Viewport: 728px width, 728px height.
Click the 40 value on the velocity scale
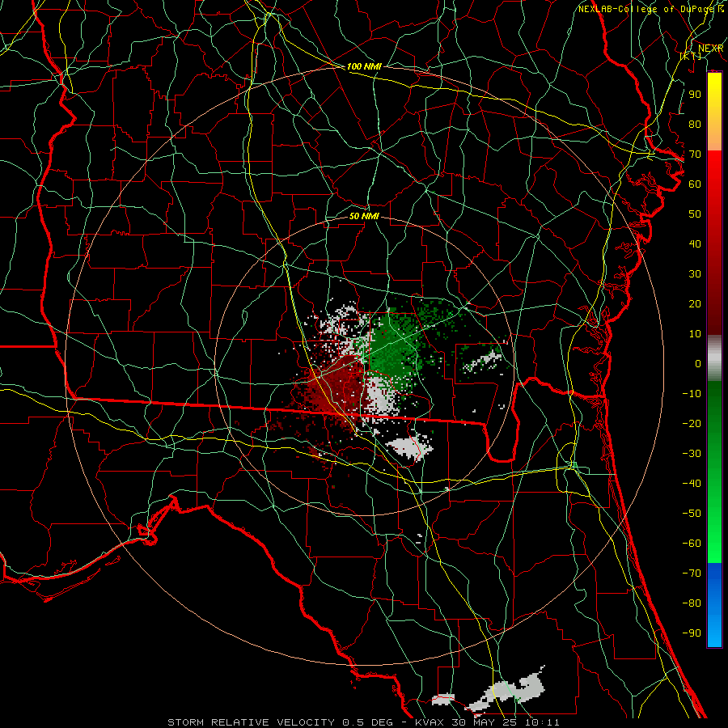[x=695, y=243]
